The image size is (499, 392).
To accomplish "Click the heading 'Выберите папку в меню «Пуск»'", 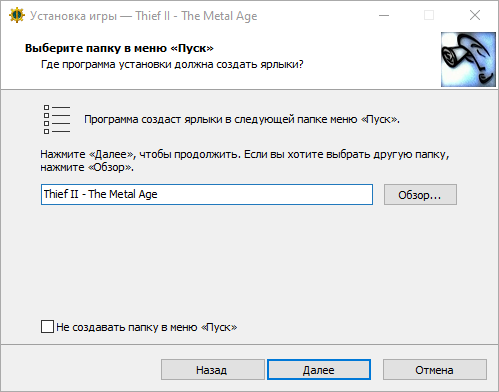I will coord(119,48).
